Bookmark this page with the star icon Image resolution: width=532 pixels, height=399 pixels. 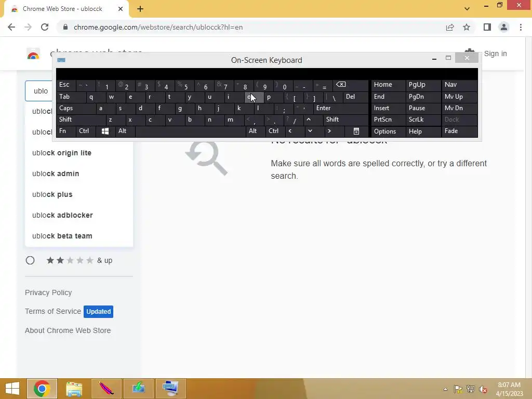tap(467, 27)
